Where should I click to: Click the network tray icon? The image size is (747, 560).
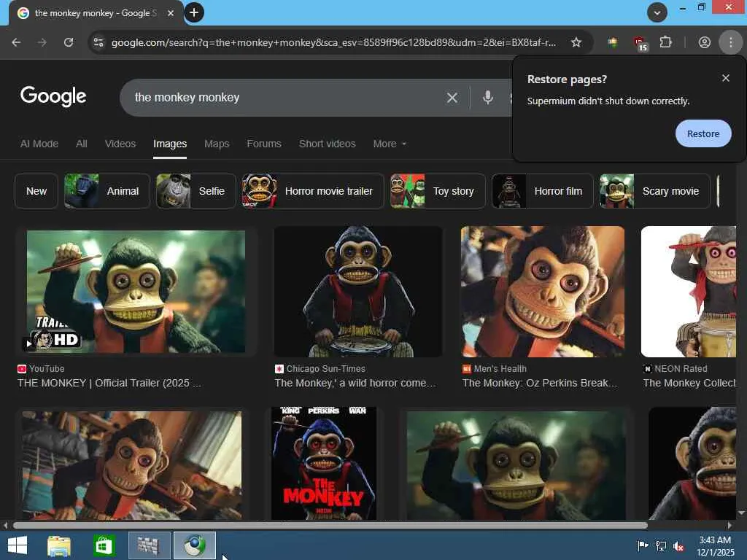[661, 546]
